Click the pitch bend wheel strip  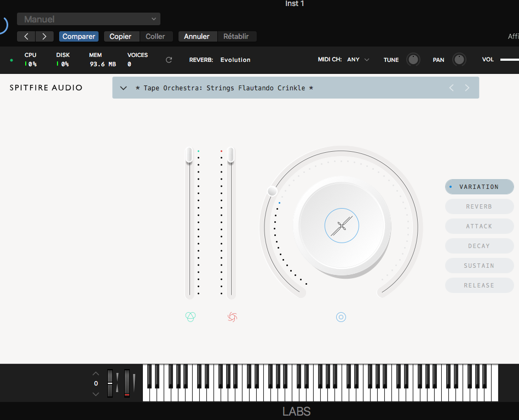[x=110, y=383]
